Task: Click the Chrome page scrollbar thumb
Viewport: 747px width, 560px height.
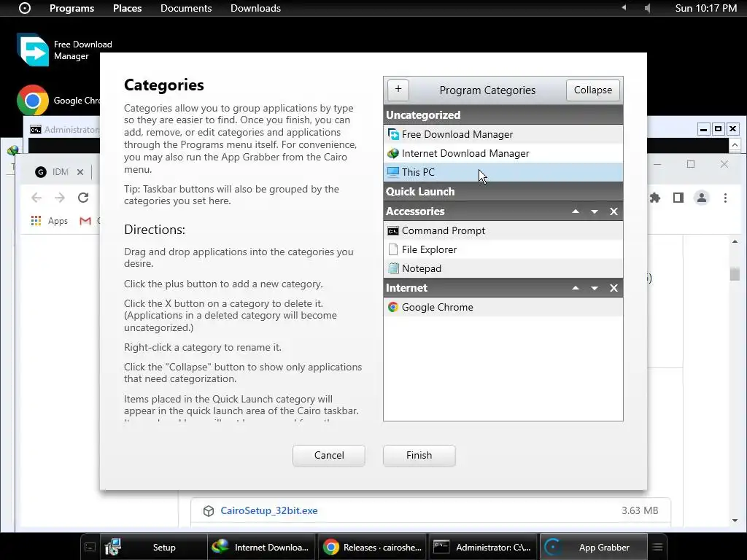Action: (x=735, y=274)
